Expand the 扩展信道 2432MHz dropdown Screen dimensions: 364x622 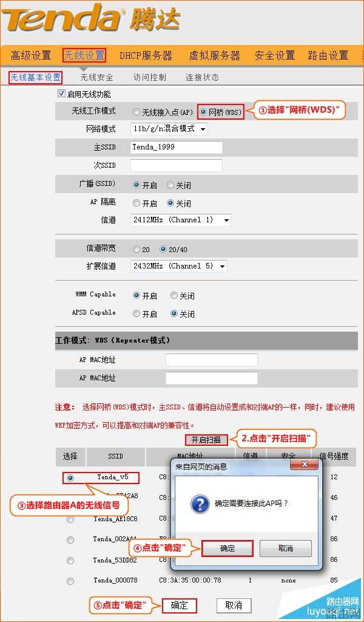(178, 266)
